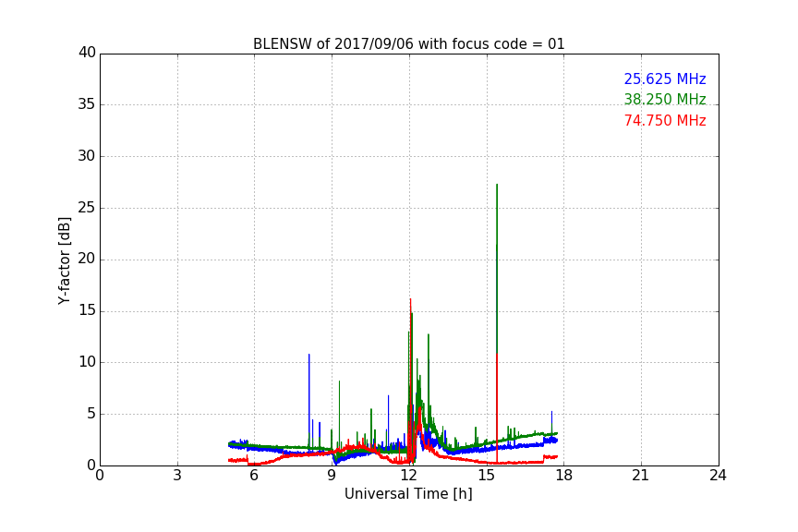
Task: Click the x-axis tick label 21
Action: click(641, 476)
